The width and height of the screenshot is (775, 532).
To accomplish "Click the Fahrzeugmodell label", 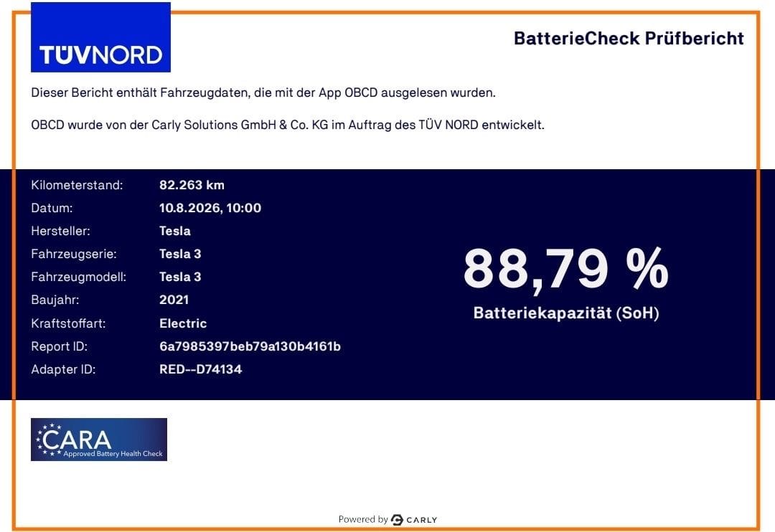I will [x=79, y=277].
